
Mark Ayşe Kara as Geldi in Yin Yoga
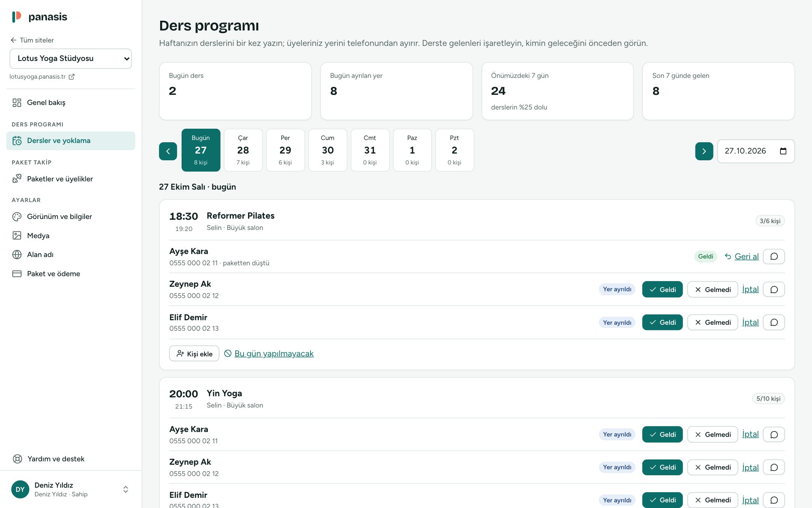[x=662, y=435]
